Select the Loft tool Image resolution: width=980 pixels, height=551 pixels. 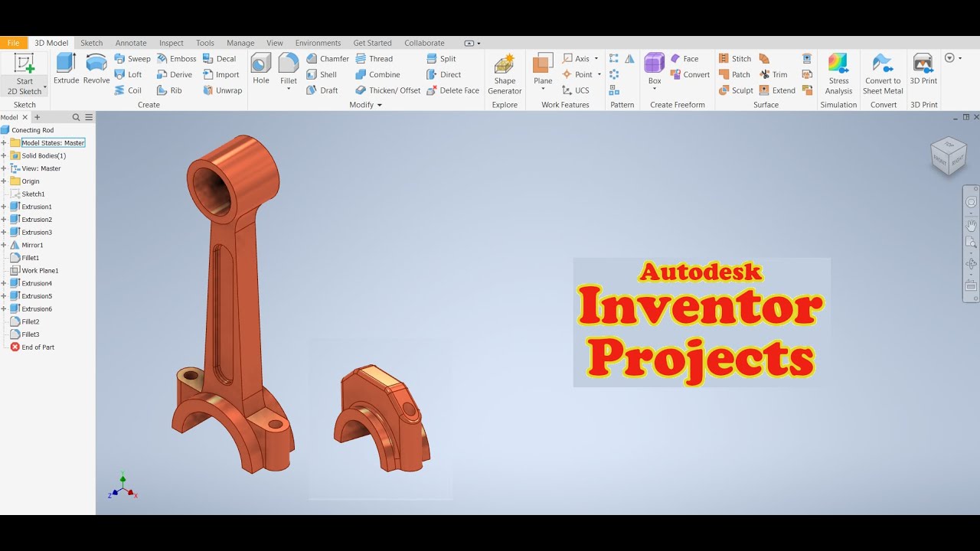click(128, 75)
